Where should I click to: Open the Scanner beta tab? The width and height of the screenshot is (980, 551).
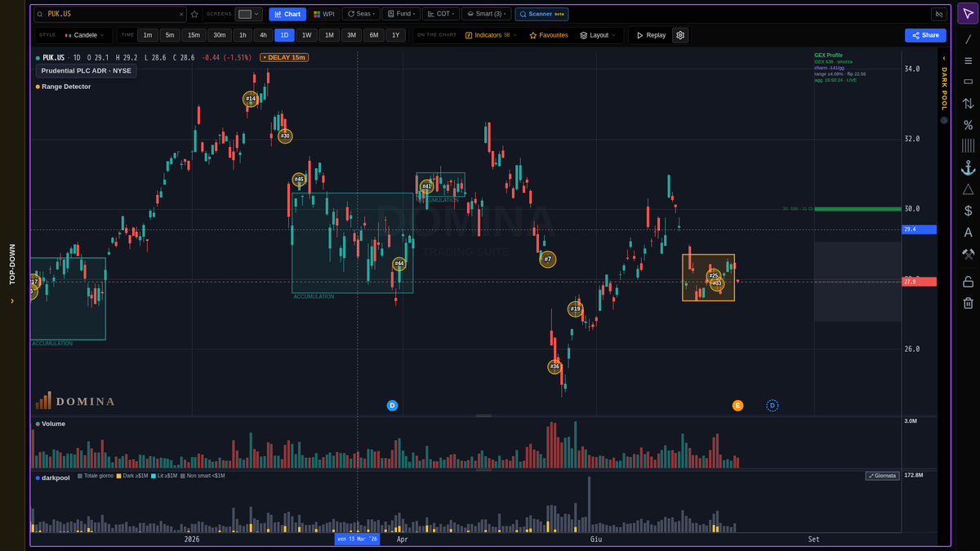click(541, 14)
